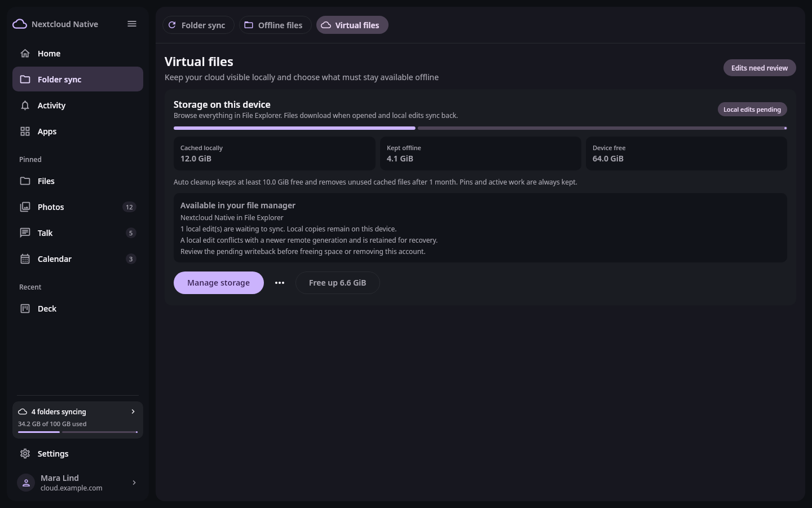This screenshot has width=812, height=508.
Task: Open Settings via gear icon
Action: pyautogui.click(x=25, y=454)
